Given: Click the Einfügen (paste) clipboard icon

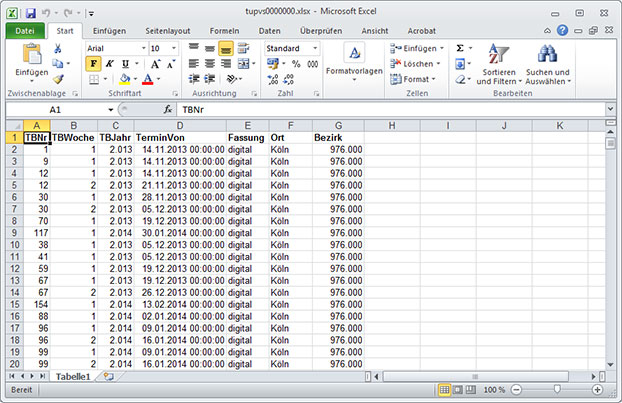Looking at the screenshot, I should 32,57.
